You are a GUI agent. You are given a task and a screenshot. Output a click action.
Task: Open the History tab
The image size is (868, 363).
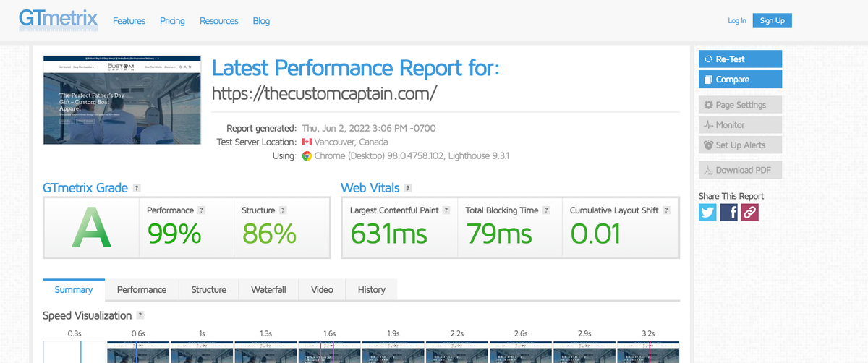371,289
